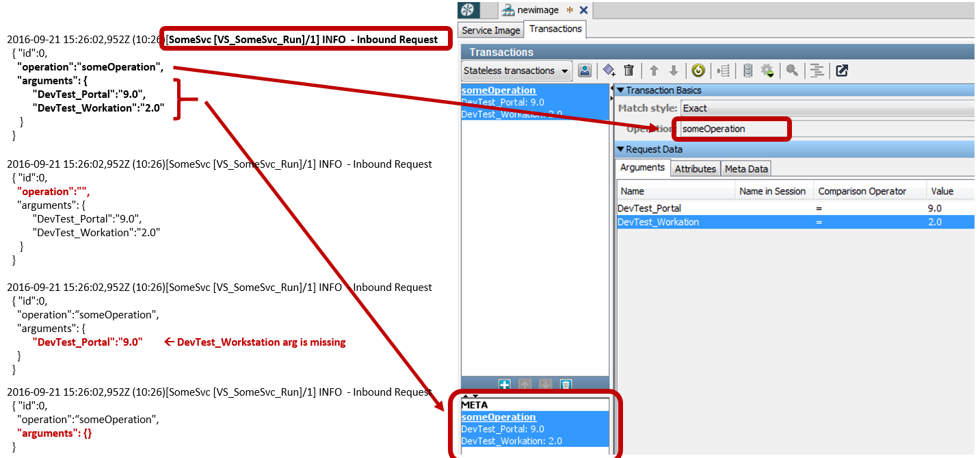Click the portrait icon next to Stateless transactions
980x458 pixels.
tap(585, 71)
